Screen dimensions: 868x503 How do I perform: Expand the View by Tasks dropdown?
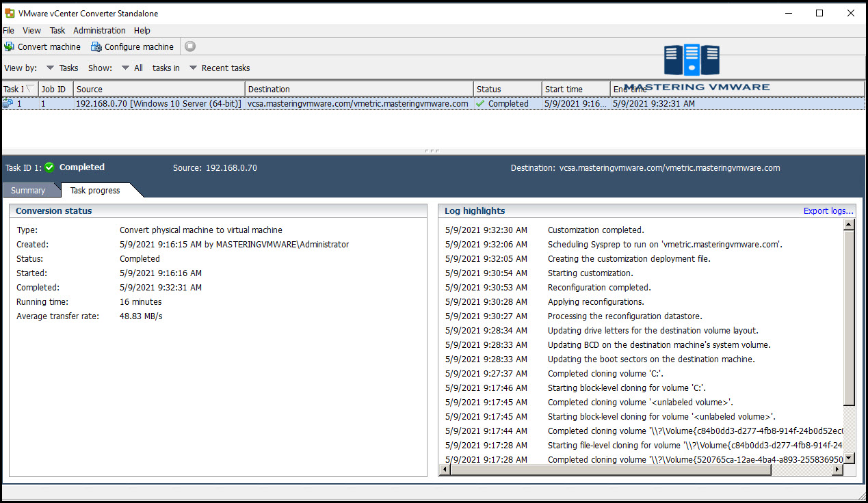point(62,68)
